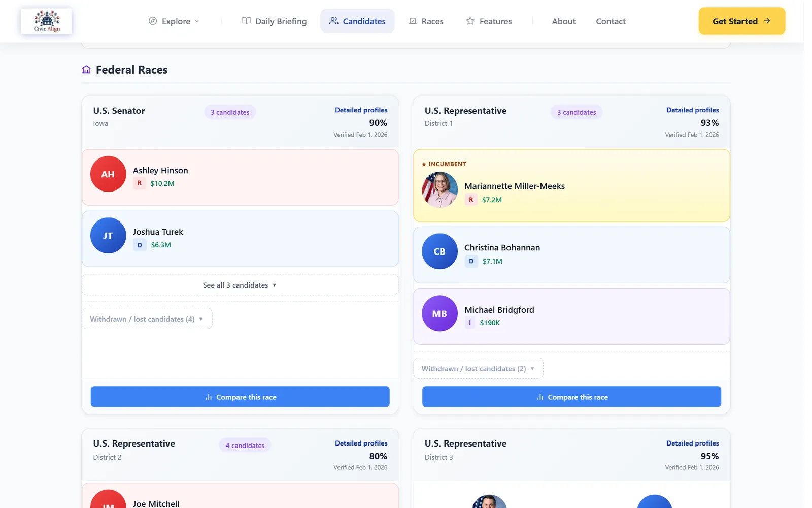Click the compass icon beside Explore

point(153,21)
